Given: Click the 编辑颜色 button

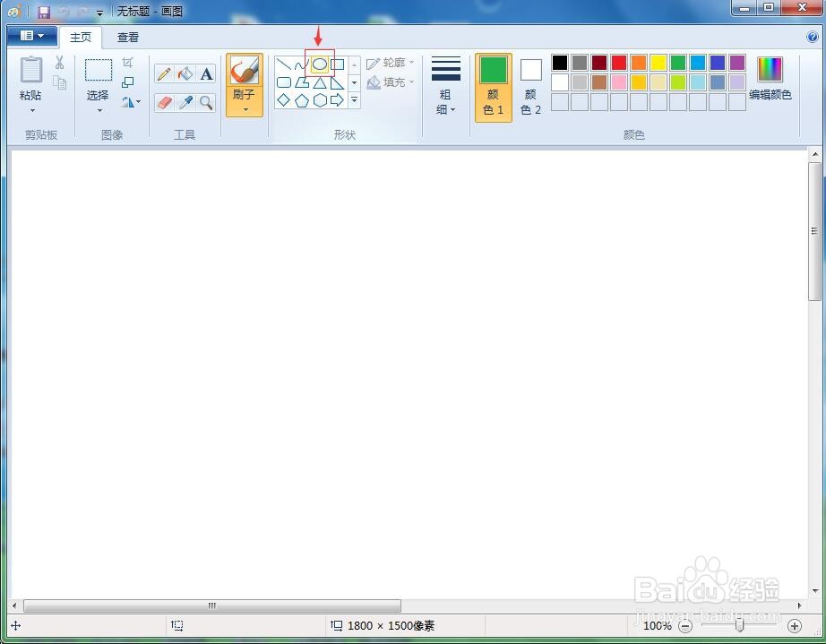Looking at the screenshot, I should [770, 79].
